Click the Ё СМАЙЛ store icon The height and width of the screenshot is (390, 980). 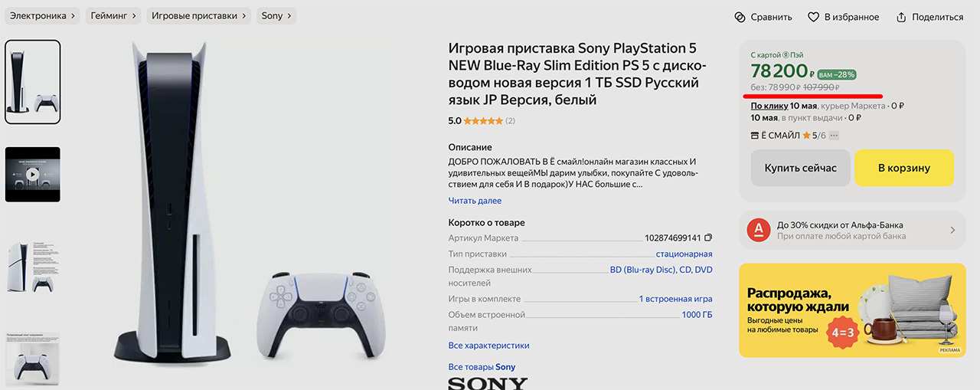tap(756, 136)
